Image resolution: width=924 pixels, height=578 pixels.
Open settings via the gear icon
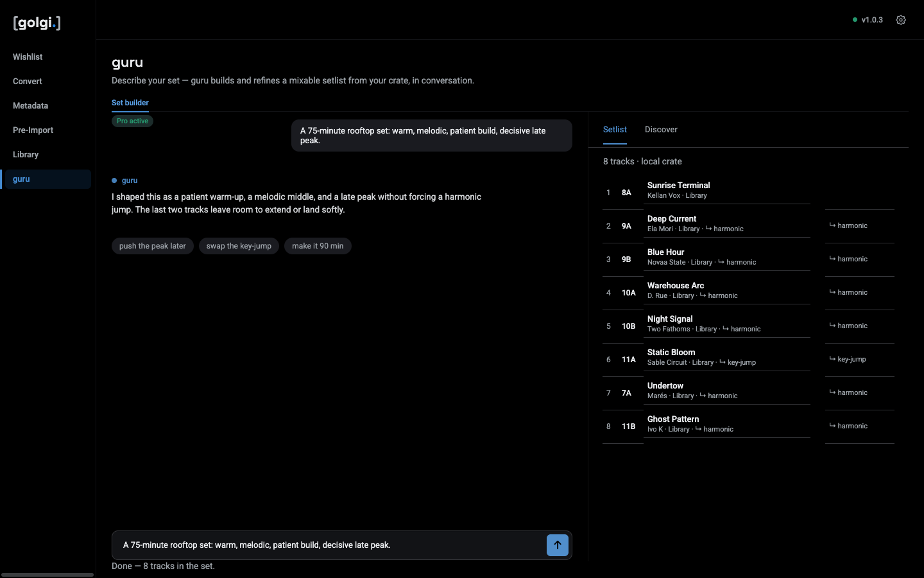tap(901, 20)
